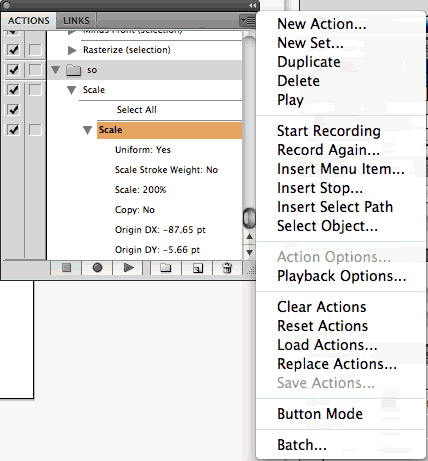Click 'Origin DX: -87.65 pt' text

pyautogui.click(x=160, y=230)
